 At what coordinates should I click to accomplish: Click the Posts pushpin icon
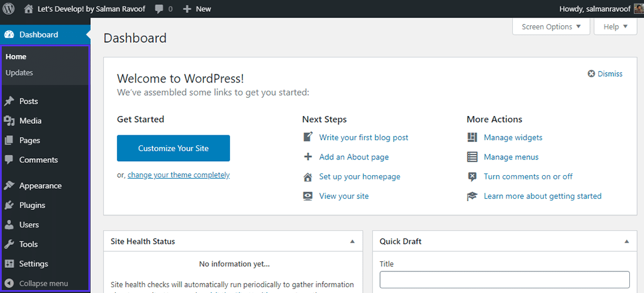tap(9, 101)
